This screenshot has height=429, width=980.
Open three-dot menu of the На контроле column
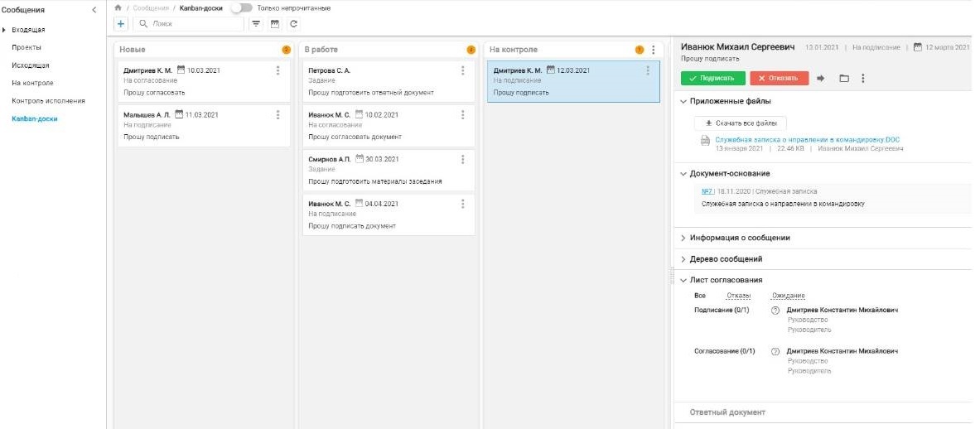653,50
